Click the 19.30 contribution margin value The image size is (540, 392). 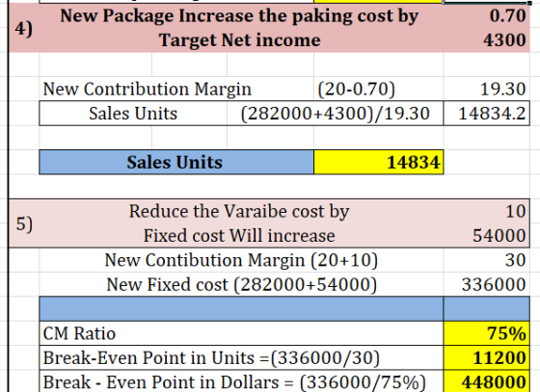pos(486,89)
